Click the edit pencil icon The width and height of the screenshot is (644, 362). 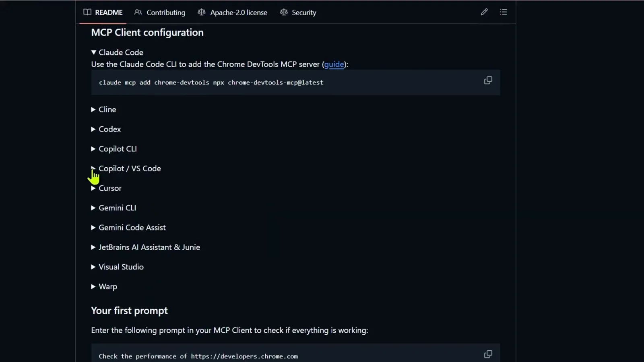484,12
